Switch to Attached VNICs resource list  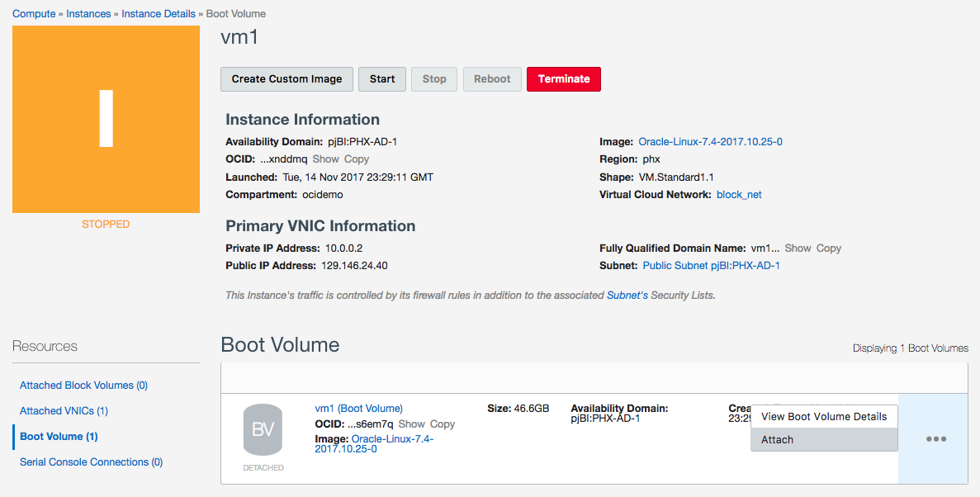[64, 411]
